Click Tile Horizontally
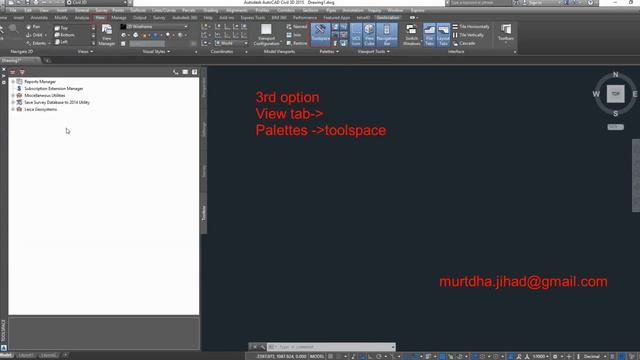Image resolution: width=640 pixels, height=360 pixels. click(x=471, y=27)
